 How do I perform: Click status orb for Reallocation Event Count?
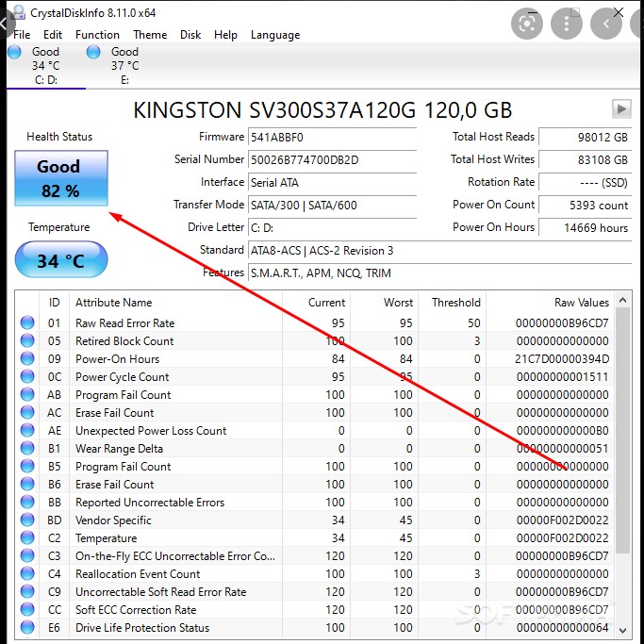(x=27, y=574)
